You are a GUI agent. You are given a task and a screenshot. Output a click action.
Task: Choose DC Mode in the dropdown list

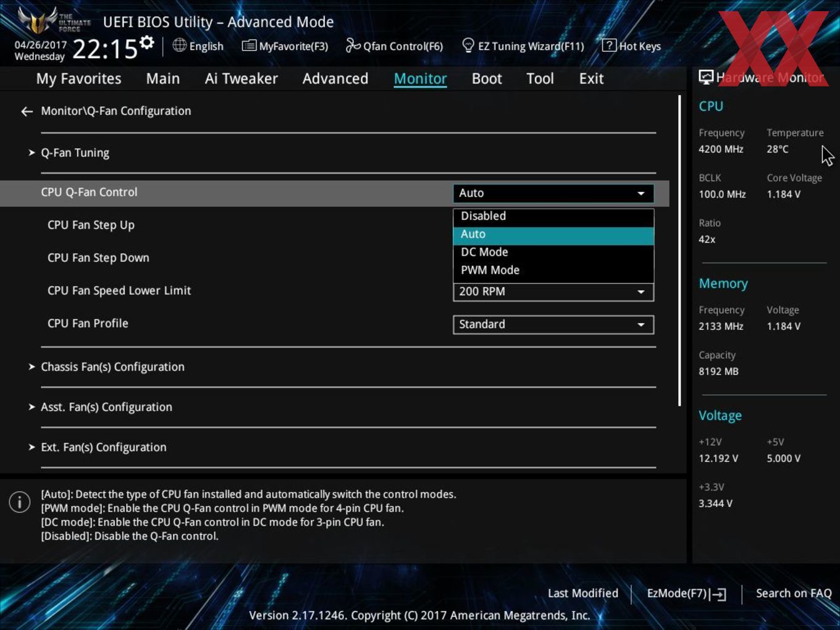[x=553, y=252]
